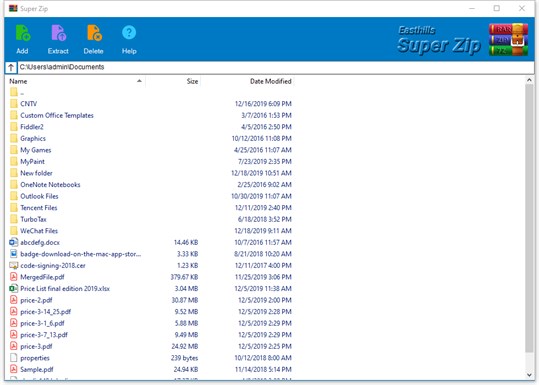This screenshot has width=539, height=385.
Task: Click the price-2.pdf PDF icon
Action: (13, 300)
